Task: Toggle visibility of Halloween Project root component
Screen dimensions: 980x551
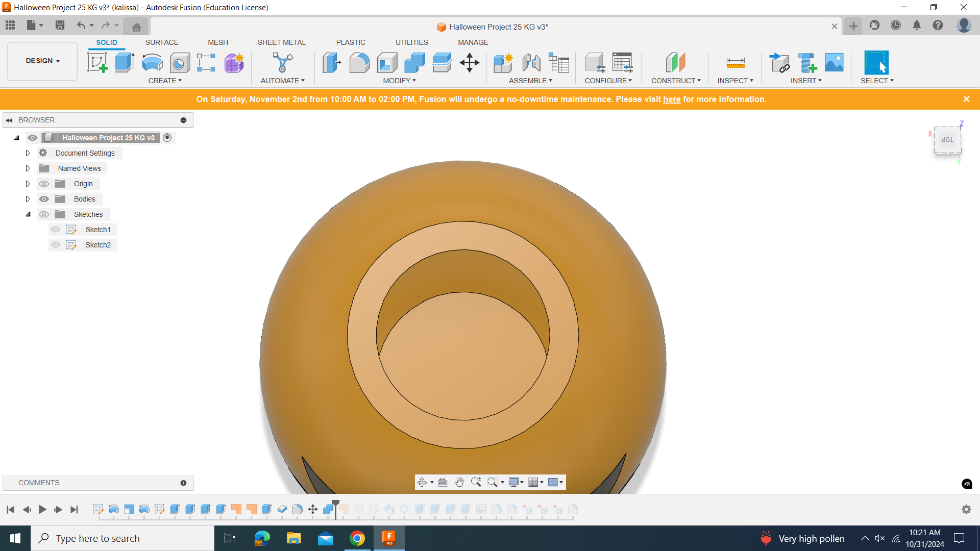Action: click(33, 138)
